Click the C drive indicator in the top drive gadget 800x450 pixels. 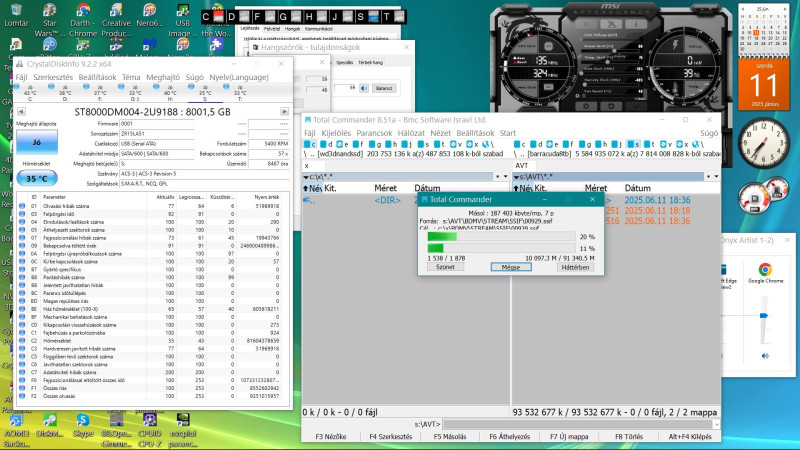coord(212,17)
